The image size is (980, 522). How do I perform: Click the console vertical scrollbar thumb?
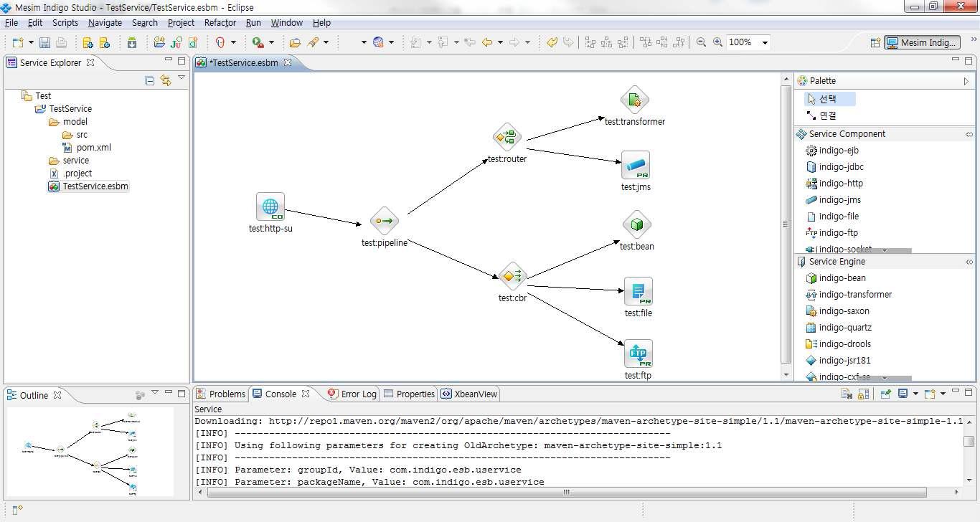coord(969,441)
